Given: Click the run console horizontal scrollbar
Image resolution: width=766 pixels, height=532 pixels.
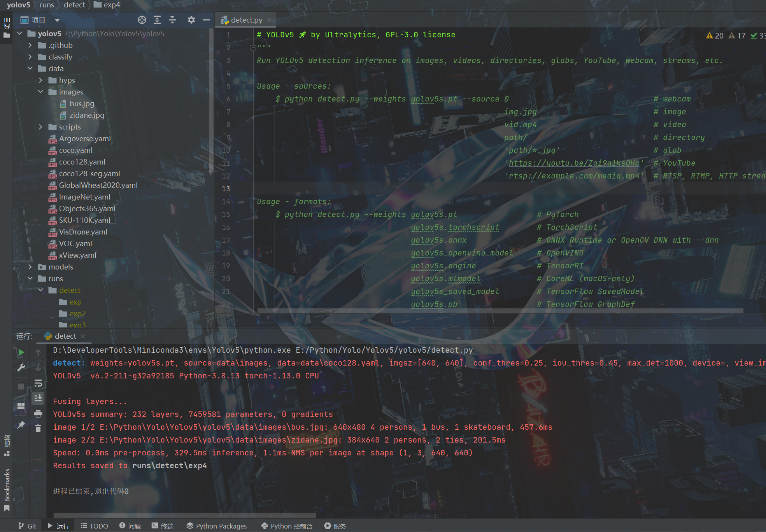Looking at the screenshot, I should pos(184,515).
